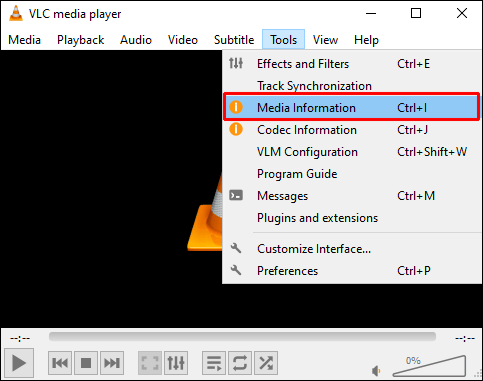Stop playback with the stop button
Screen dimensions: 483x381
(86, 363)
